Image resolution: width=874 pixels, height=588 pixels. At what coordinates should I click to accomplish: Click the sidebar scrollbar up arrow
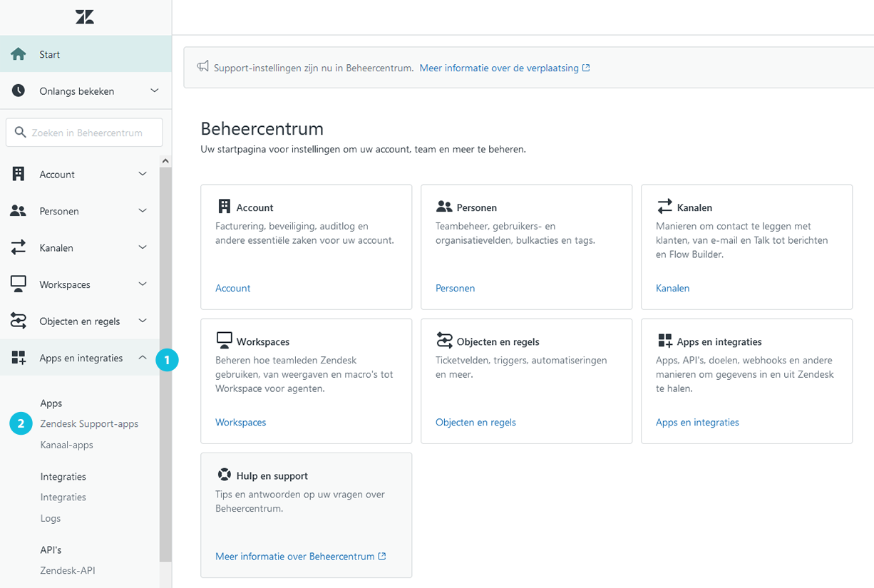[x=165, y=161]
